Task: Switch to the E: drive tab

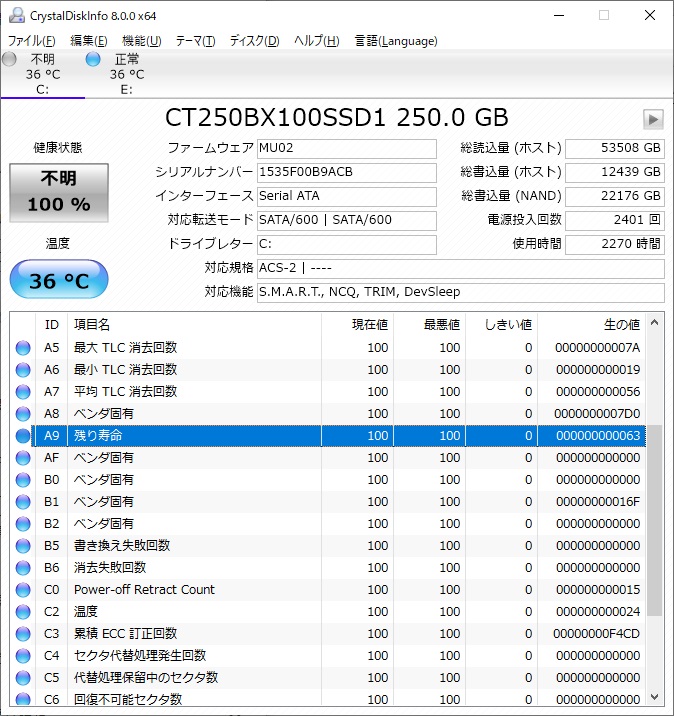Action: (126, 74)
